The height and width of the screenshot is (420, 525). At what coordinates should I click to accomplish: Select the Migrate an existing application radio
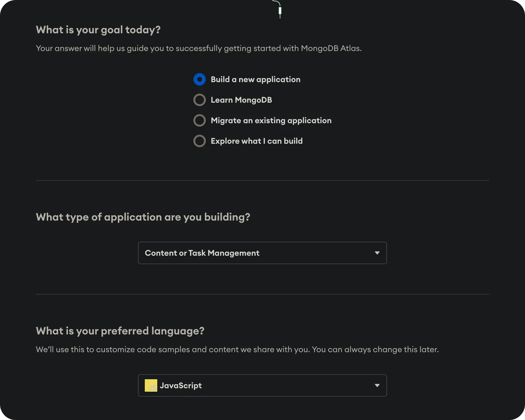click(200, 120)
